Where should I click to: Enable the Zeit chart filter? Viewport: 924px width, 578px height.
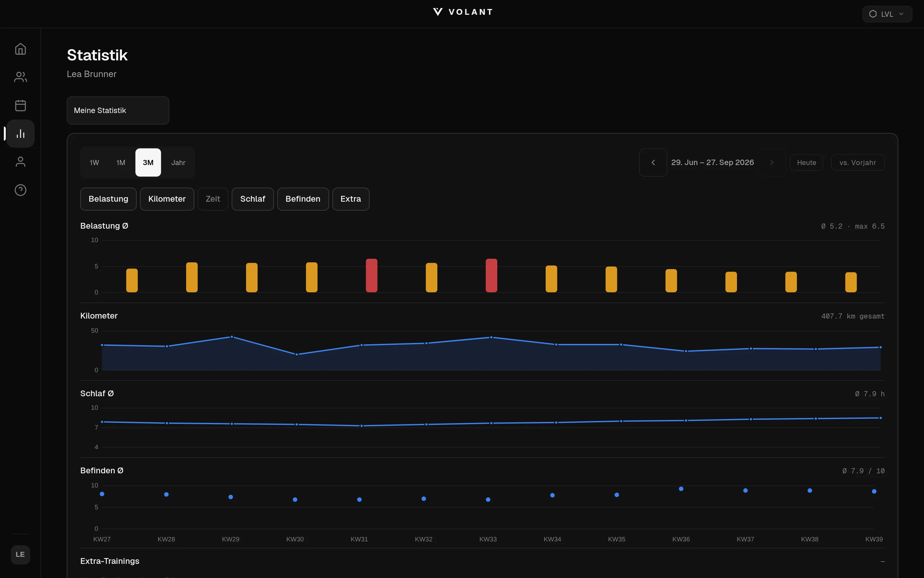click(213, 199)
